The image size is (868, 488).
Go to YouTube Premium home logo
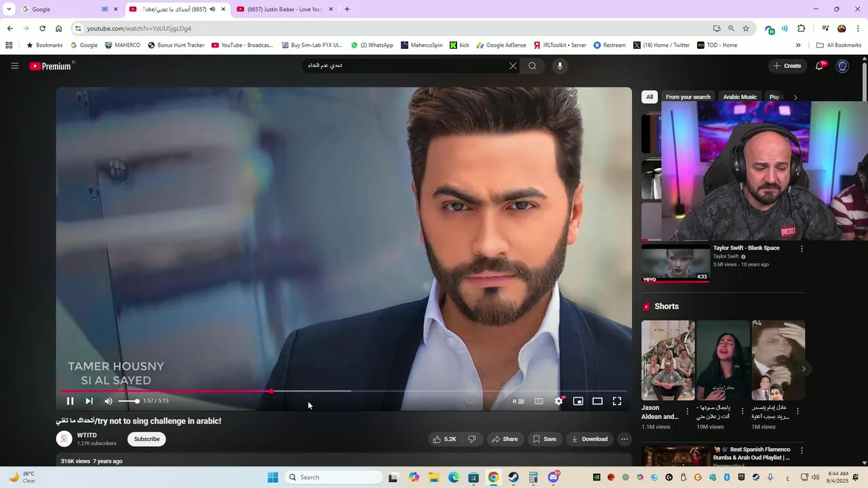(x=50, y=66)
